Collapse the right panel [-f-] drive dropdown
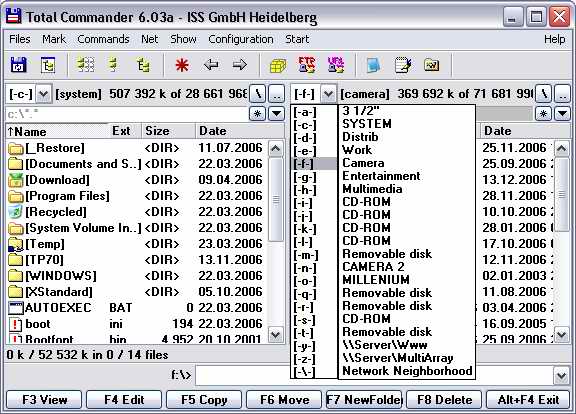 point(328,94)
